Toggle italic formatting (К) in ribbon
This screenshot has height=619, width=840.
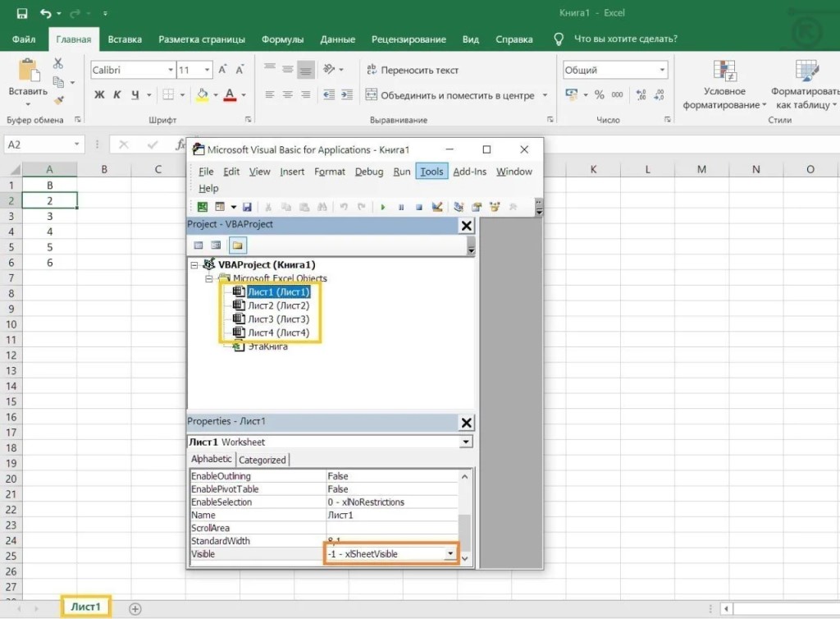pyautogui.click(x=117, y=95)
